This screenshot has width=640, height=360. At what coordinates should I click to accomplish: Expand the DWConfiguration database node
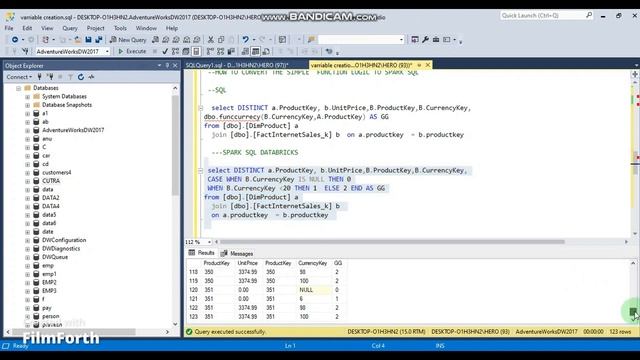[27, 240]
